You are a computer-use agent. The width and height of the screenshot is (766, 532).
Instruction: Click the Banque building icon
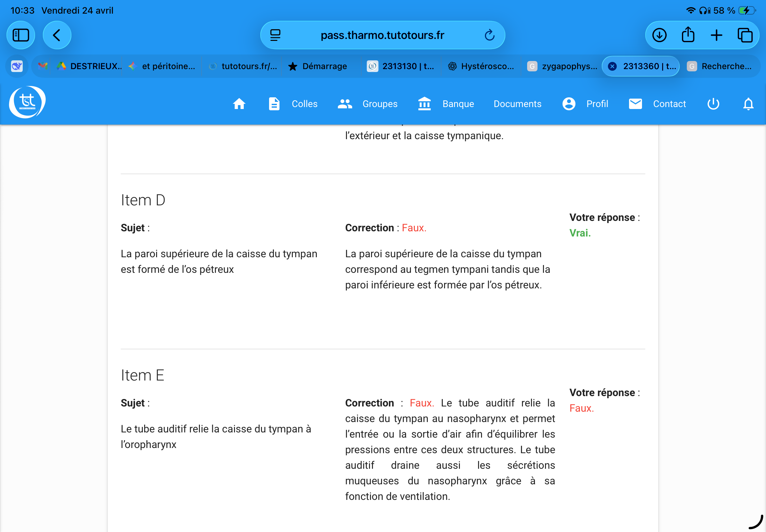click(x=424, y=104)
